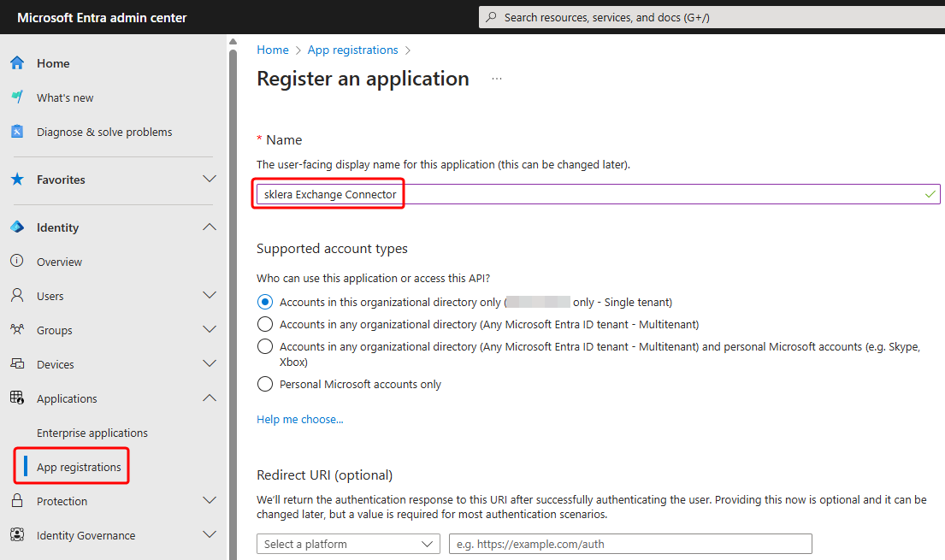Click the Search resources, services, and docs box

[x=712, y=17]
